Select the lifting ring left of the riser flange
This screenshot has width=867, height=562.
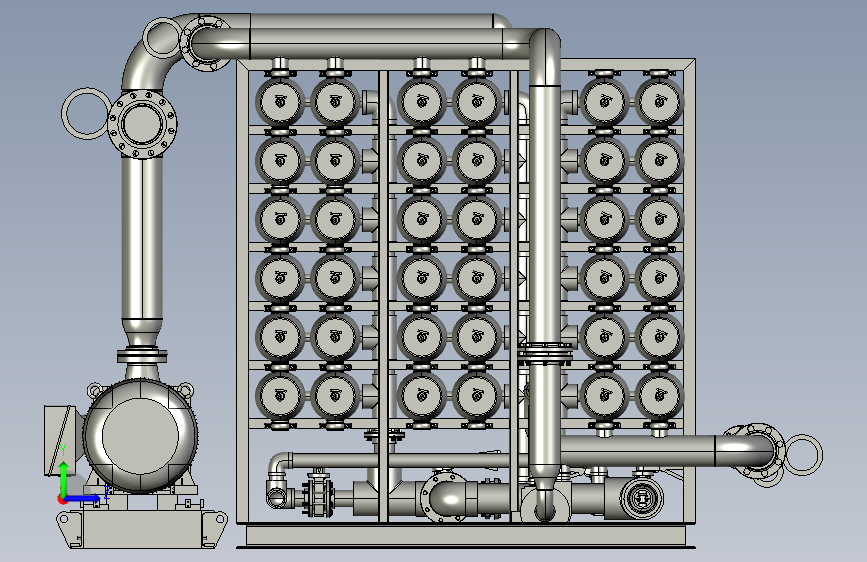[85, 113]
